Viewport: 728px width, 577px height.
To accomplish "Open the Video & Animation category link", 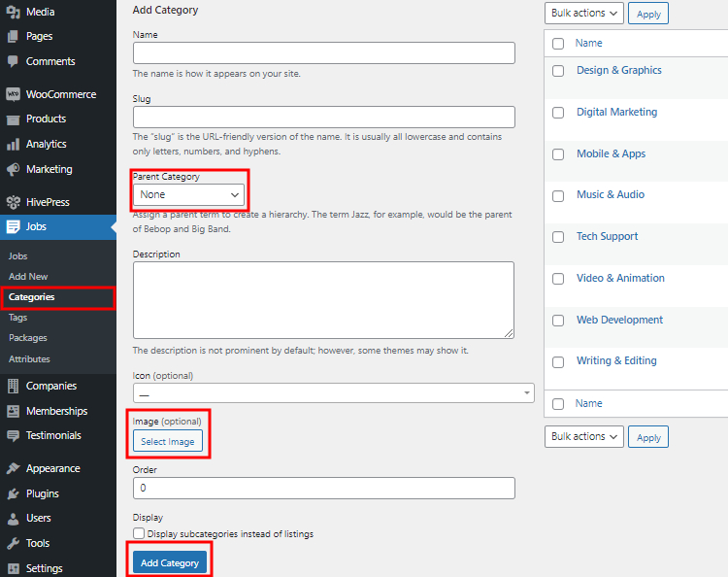I will click(x=620, y=278).
